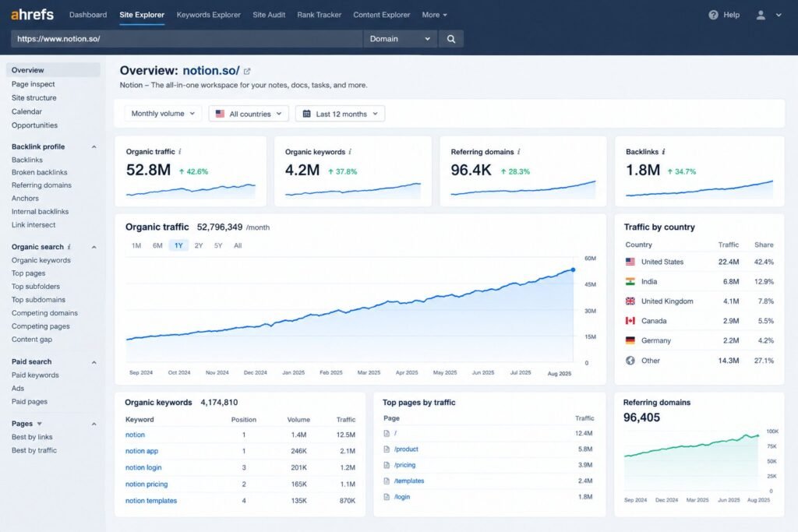
Task: Open Top subfolders in sidebar
Action: coord(36,287)
